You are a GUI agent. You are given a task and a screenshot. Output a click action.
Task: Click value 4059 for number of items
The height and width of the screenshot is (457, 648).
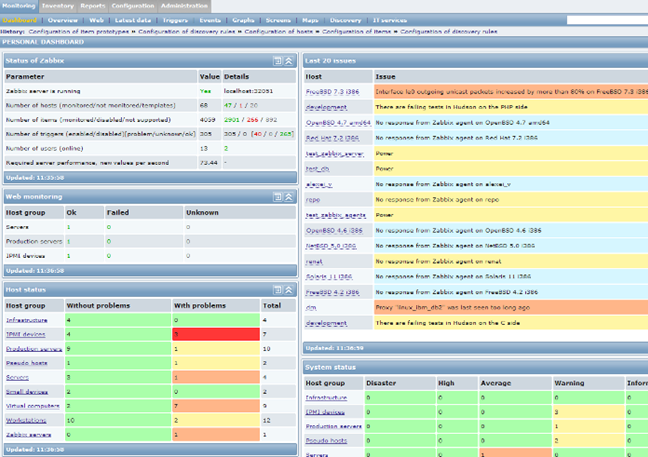pos(207,120)
